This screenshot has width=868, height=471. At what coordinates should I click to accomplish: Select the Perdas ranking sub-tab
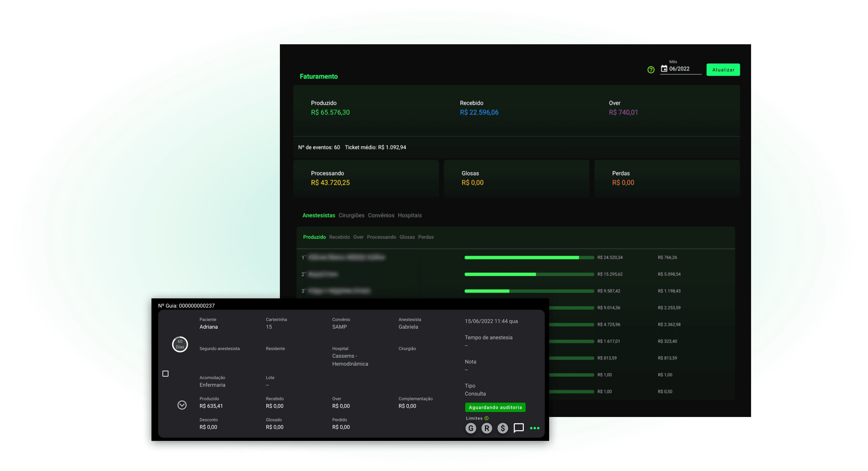[x=426, y=237]
